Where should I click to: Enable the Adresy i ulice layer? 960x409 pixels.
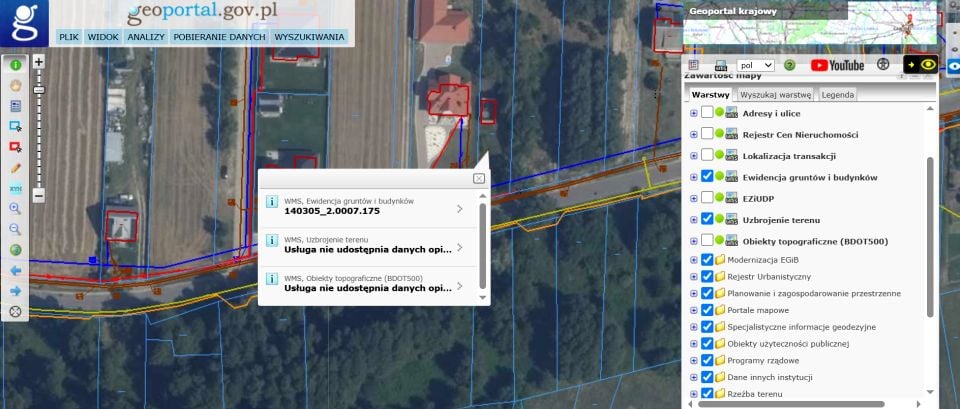point(707,113)
